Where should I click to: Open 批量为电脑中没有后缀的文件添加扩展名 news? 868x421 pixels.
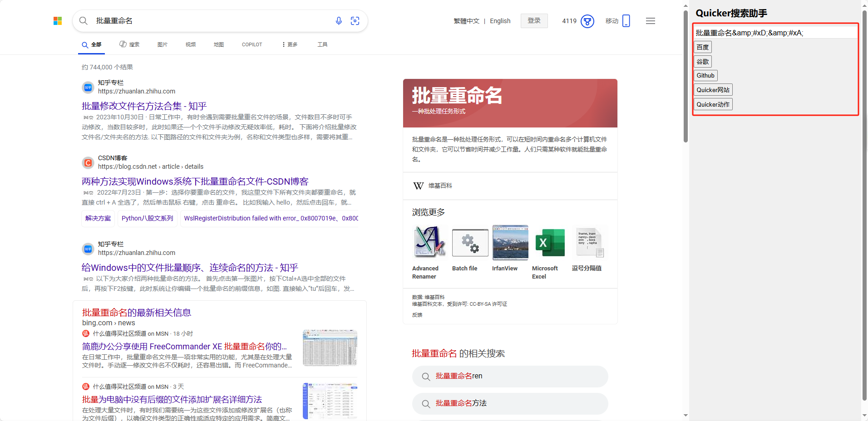point(172,400)
